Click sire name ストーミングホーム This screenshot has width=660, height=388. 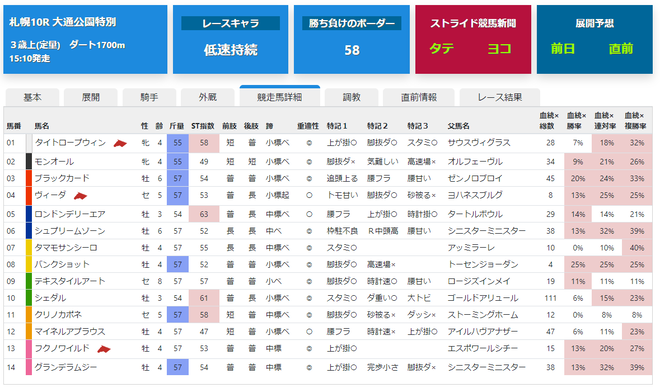point(483,315)
